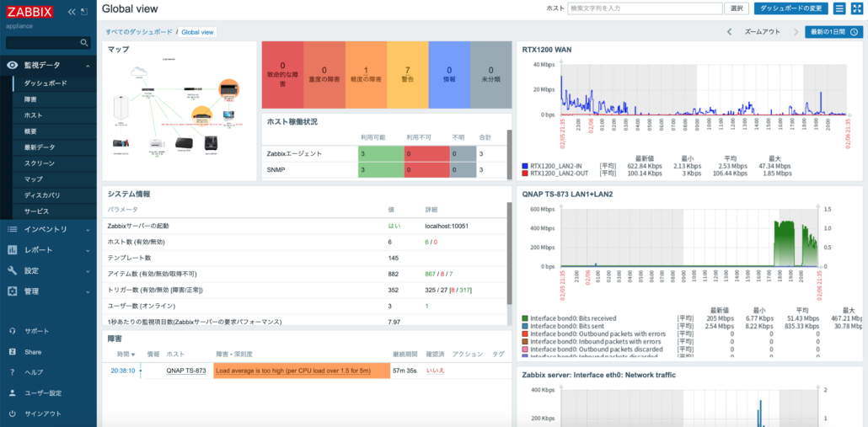
Task: Click the 20:38:10 problem time link
Action: pyautogui.click(x=122, y=371)
